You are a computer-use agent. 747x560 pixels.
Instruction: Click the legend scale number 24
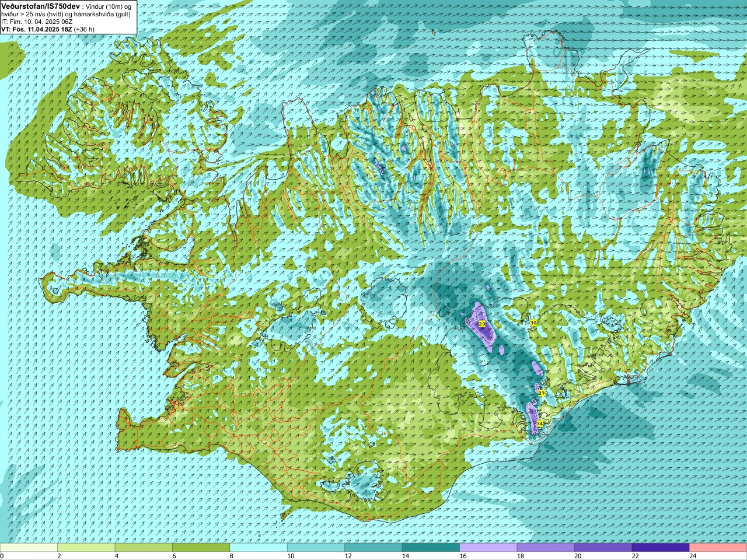tap(693, 556)
